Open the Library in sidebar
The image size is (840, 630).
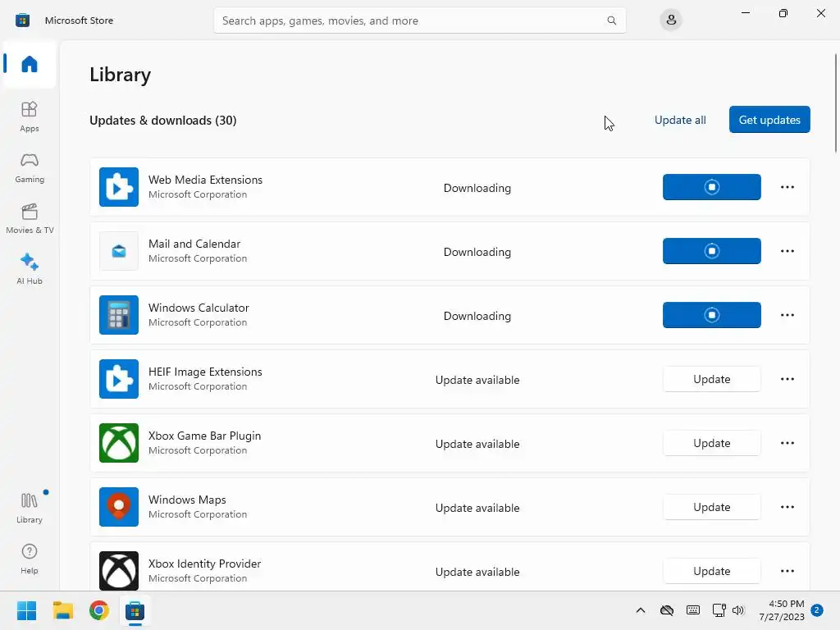(x=30, y=508)
